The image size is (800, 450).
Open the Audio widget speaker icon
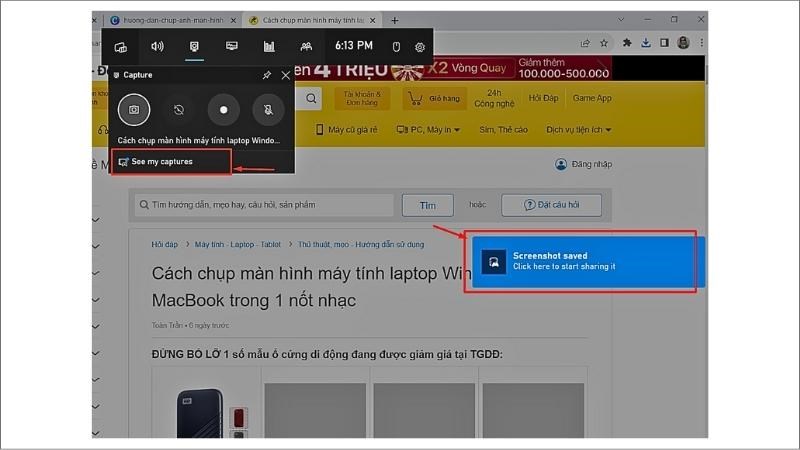click(158, 46)
